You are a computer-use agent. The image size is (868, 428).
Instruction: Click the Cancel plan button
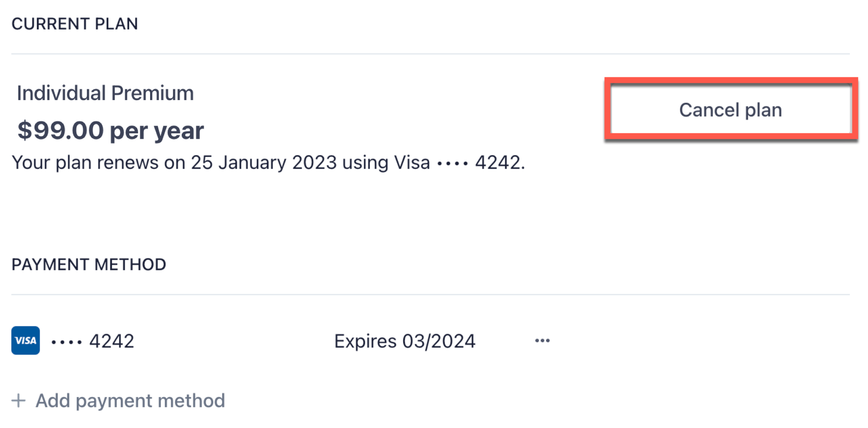coord(730,110)
